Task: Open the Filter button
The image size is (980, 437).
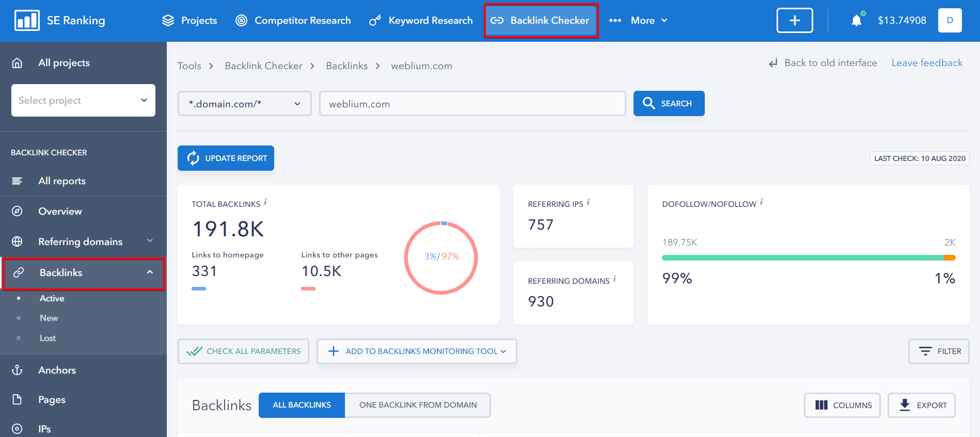Action: coord(939,351)
